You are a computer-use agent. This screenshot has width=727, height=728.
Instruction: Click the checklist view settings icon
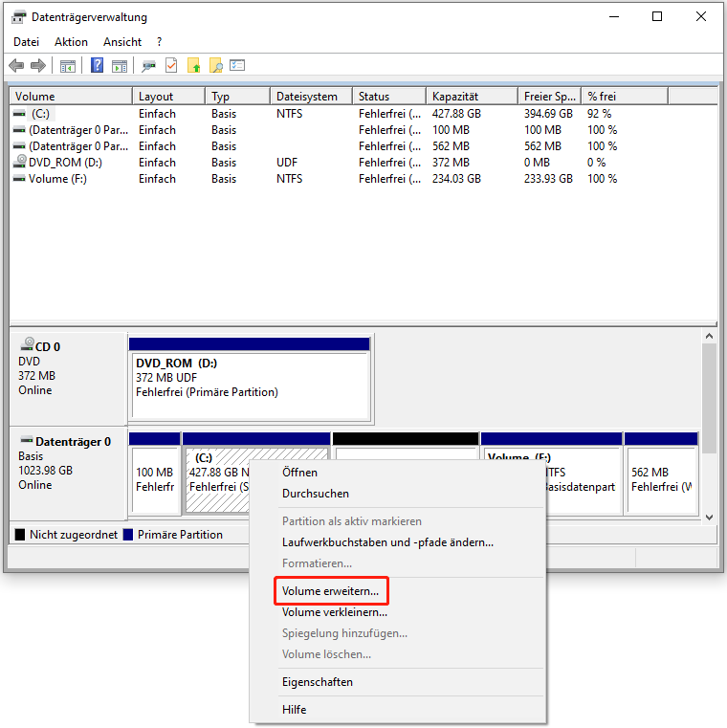(x=237, y=65)
